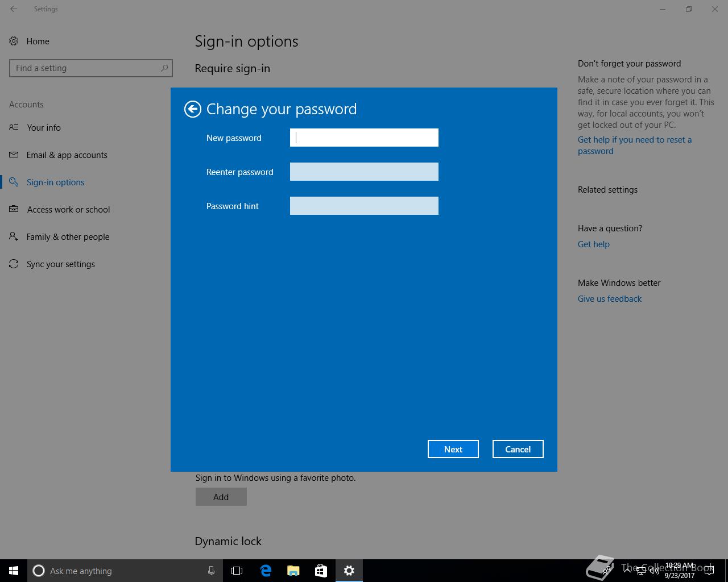Image resolution: width=728 pixels, height=582 pixels.
Task: Click Add button under picture password
Action: (221, 497)
